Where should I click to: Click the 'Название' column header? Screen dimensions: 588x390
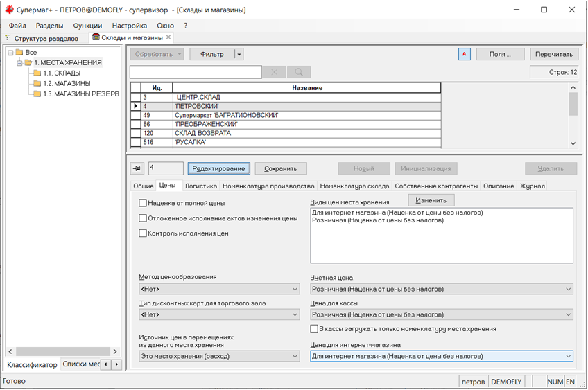(x=306, y=88)
